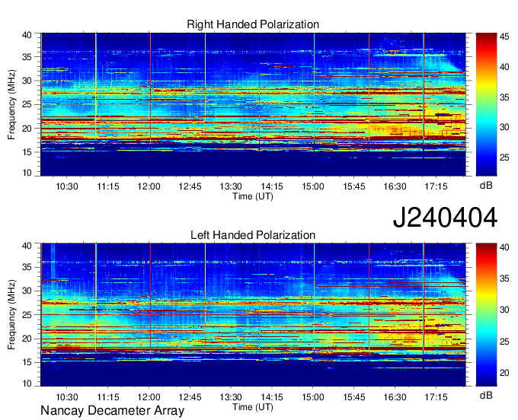Click the 20 label on Left Handed colorbar
This screenshot has width=518, height=420.
[x=504, y=373]
